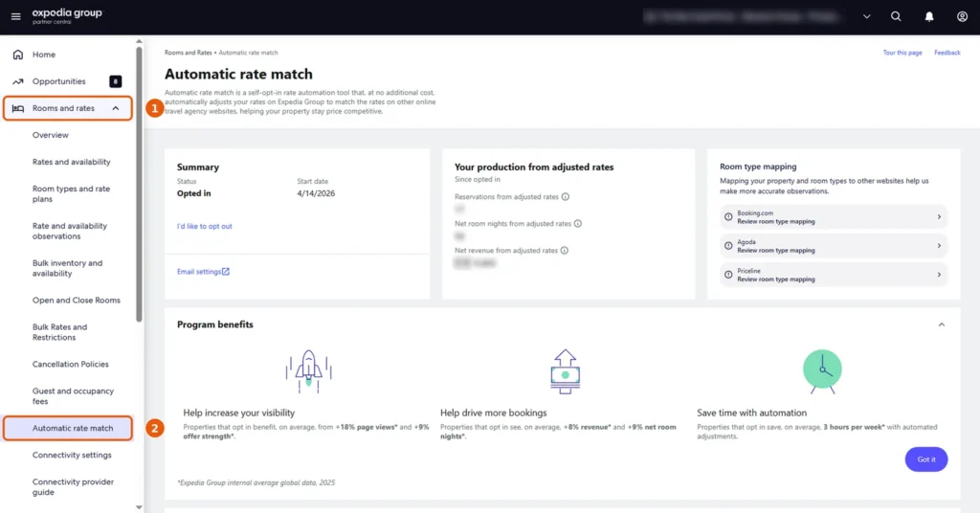Click the clock automation illustration

[822, 371]
